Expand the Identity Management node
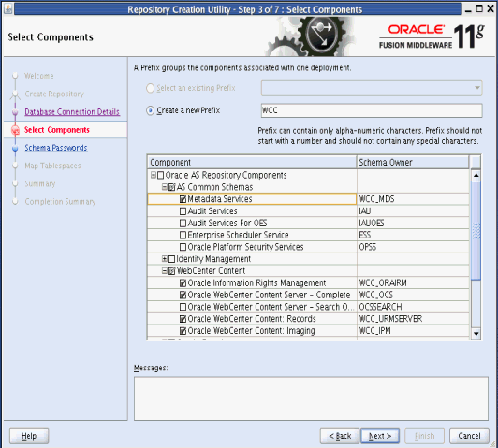This screenshot has height=448, width=498. (165, 259)
